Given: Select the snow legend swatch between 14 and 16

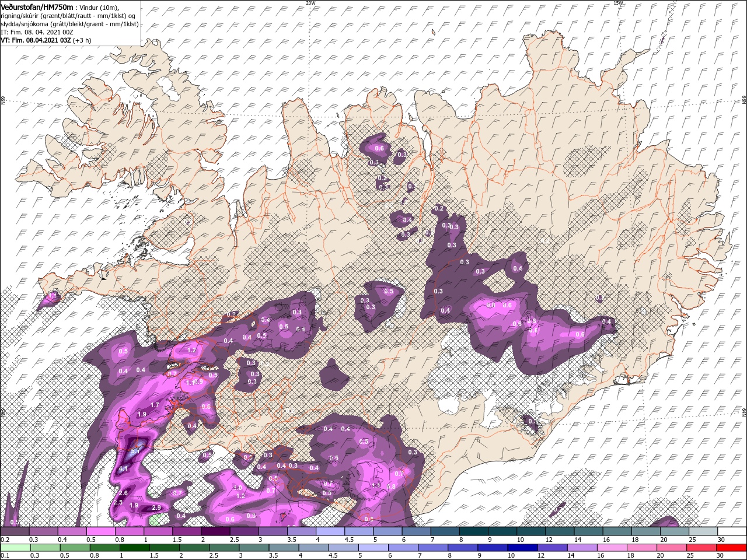Looking at the screenshot, I should point(589,531).
